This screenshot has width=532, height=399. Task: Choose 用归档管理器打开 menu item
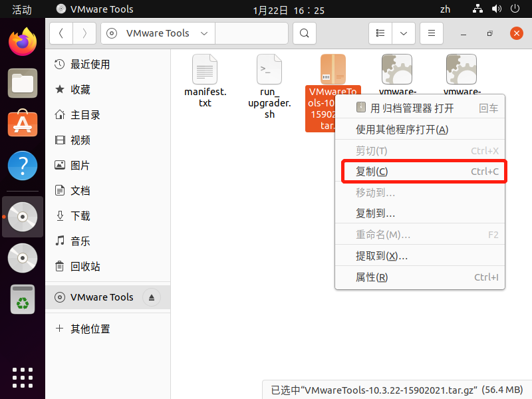click(x=420, y=108)
